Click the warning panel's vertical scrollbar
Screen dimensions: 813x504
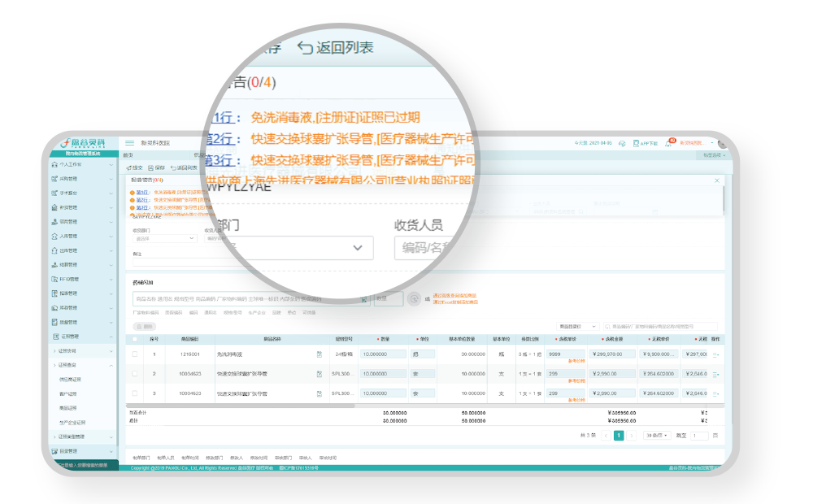click(722, 200)
